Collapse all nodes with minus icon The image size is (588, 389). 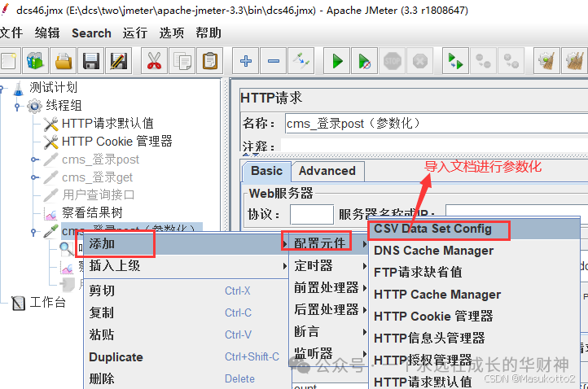point(274,61)
